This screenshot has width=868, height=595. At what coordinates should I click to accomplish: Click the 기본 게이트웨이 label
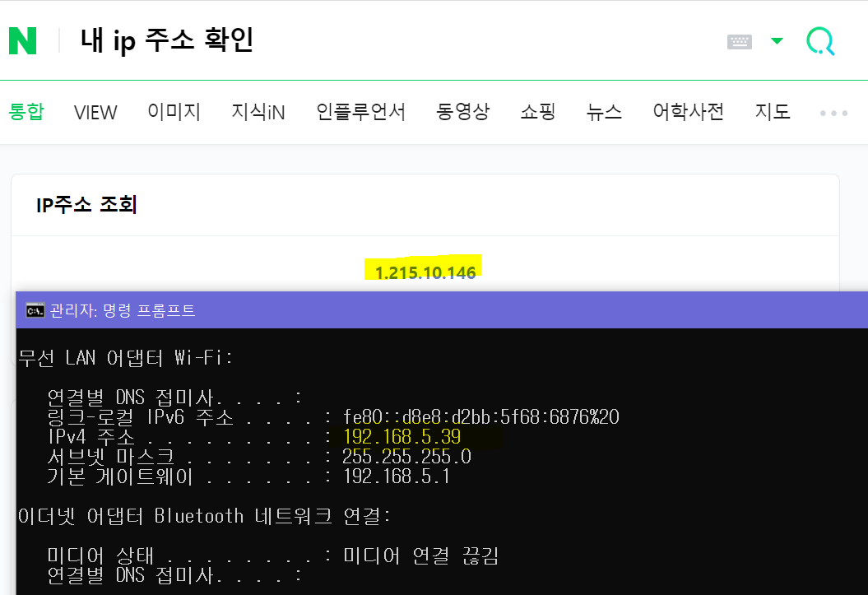click(x=120, y=476)
